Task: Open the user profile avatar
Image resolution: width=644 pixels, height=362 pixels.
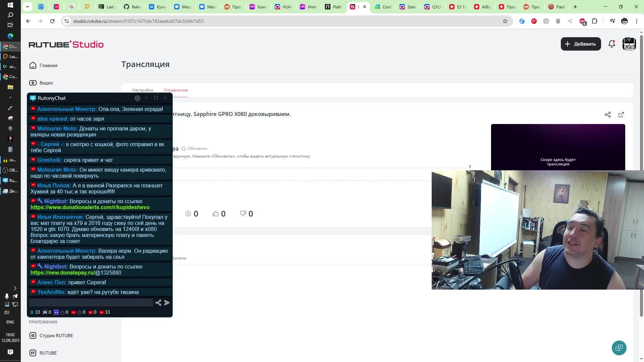Action: point(629,44)
